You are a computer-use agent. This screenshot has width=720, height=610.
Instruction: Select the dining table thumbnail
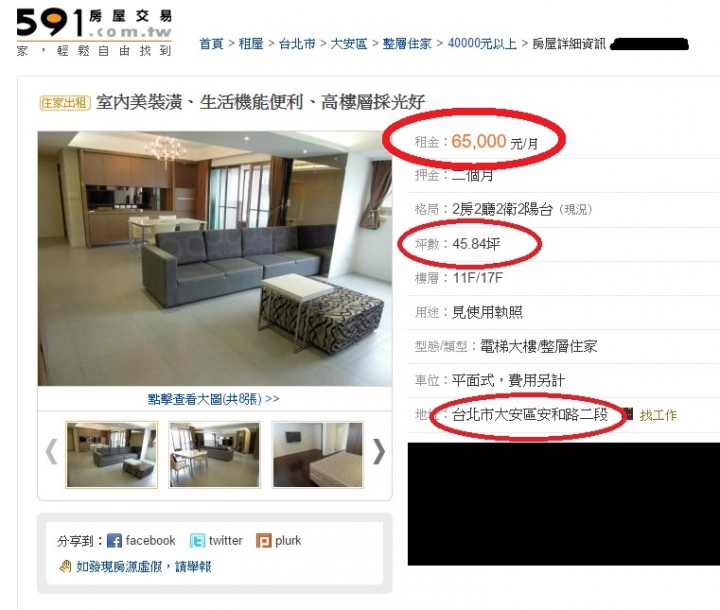pos(214,454)
